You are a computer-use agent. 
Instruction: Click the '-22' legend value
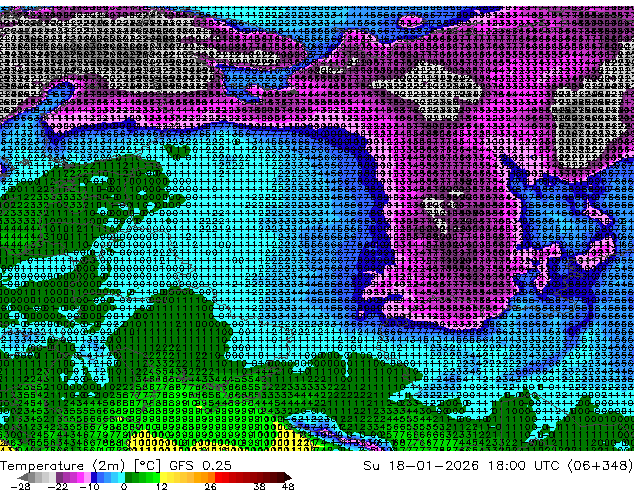(57, 486)
